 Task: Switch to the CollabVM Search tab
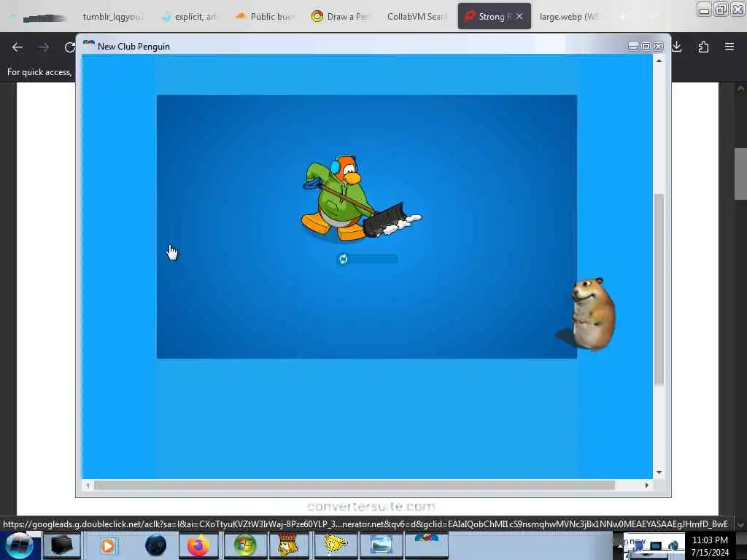417,17
